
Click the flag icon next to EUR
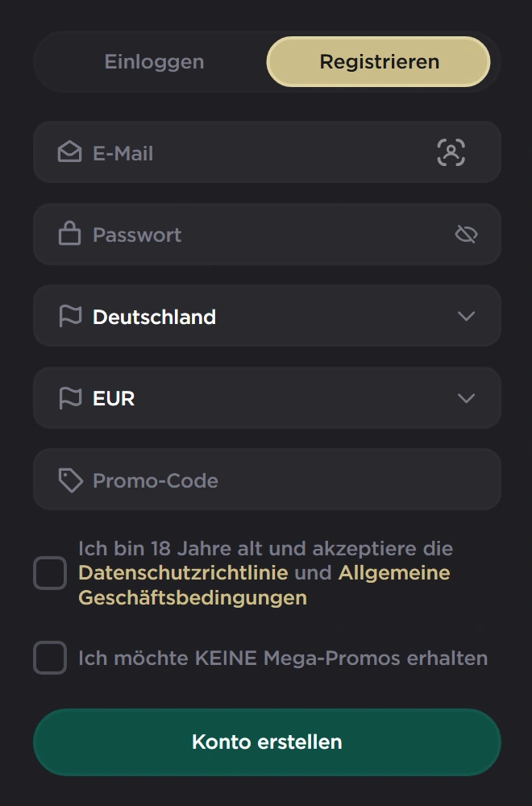tap(70, 397)
